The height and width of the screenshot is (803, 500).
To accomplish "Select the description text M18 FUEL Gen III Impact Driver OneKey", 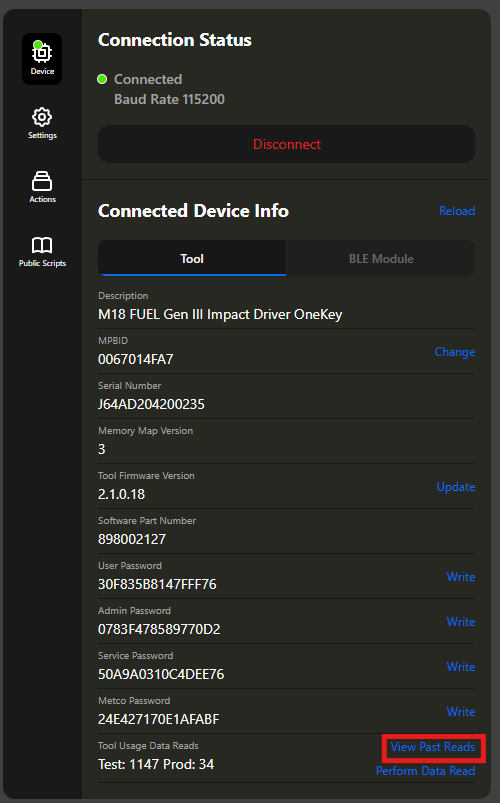I will coord(220,314).
